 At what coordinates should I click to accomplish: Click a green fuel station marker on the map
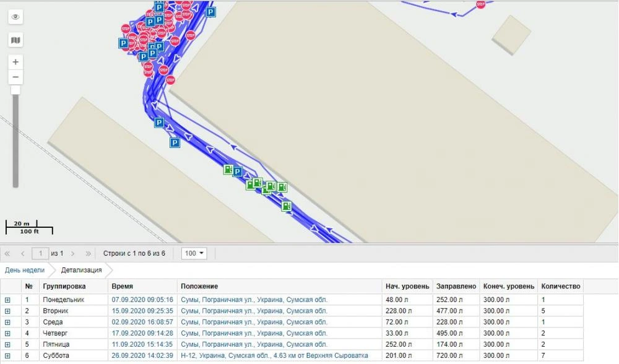tap(287, 207)
